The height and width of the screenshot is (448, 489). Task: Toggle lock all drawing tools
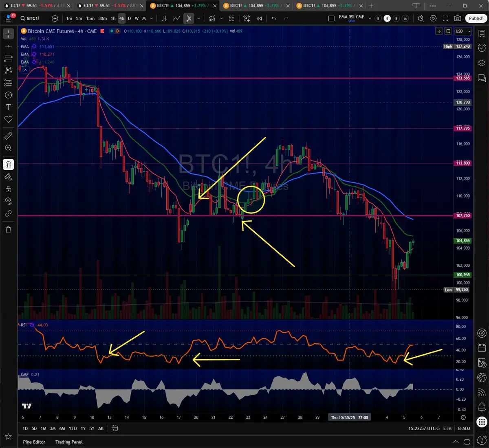pos(8,189)
